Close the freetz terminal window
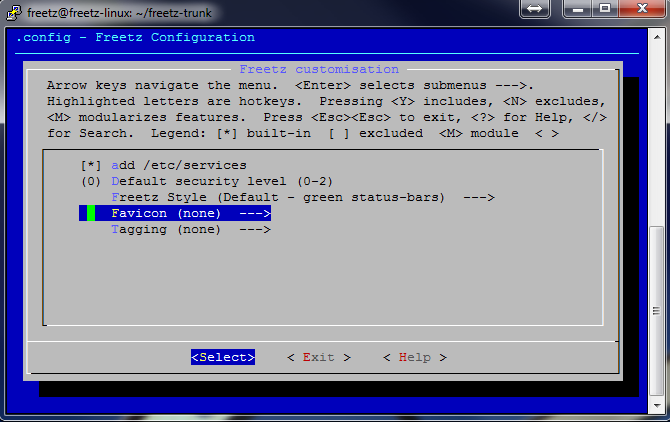Screen dimensions: 670x422 pos(642,9)
